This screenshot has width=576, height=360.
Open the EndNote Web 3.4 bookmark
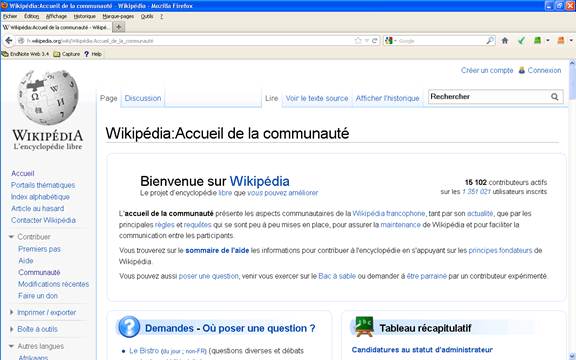[x=25, y=54]
